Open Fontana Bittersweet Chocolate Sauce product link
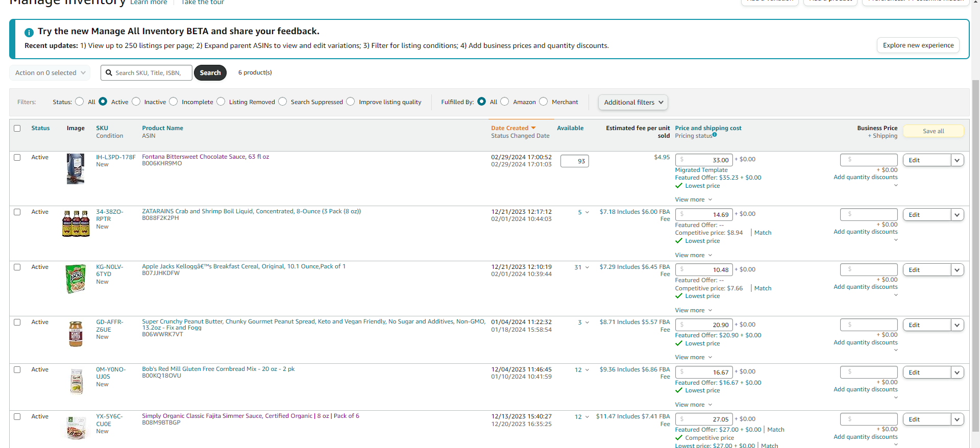This screenshot has height=448, width=980. click(205, 157)
